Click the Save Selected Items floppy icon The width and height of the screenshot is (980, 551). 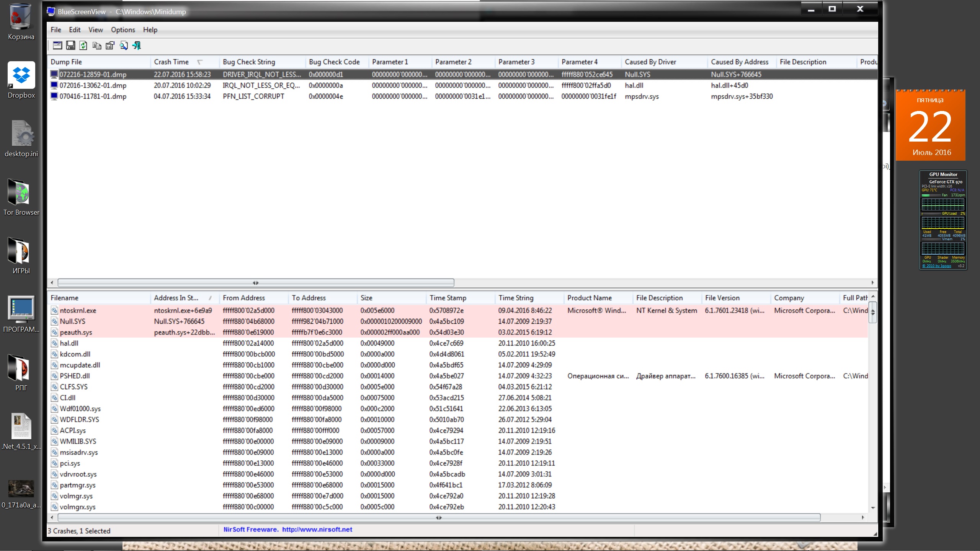[x=70, y=46]
